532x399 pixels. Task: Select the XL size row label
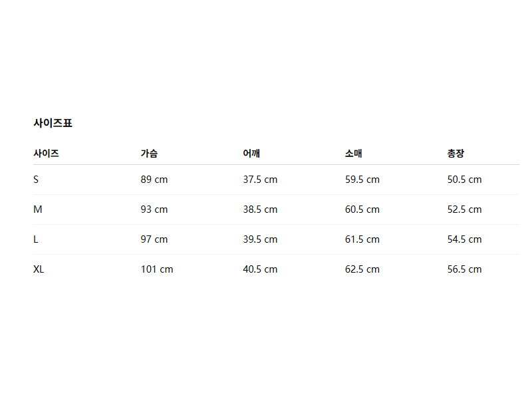(39, 269)
